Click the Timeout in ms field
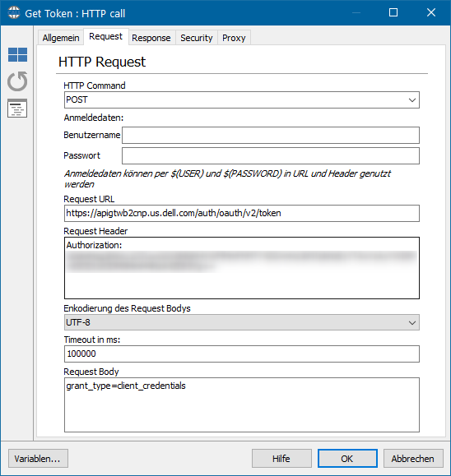 (242, 354)
